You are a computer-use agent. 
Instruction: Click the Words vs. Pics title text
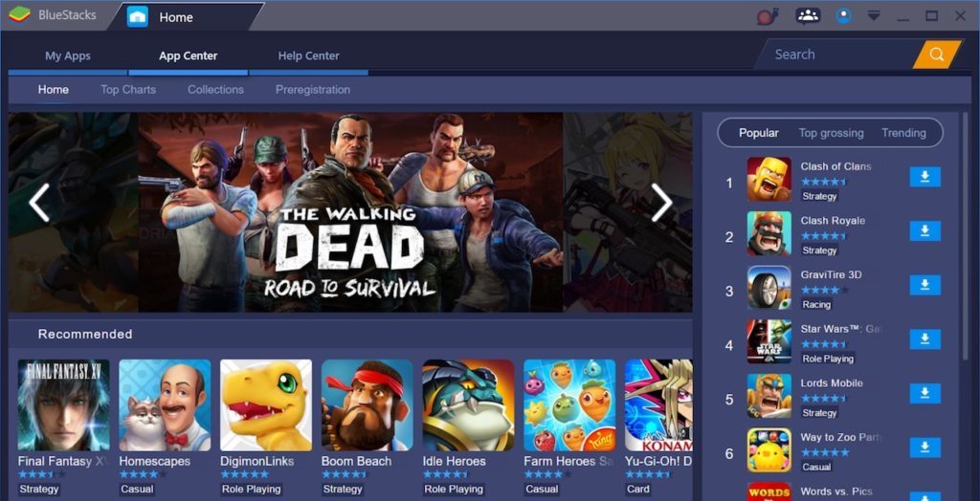tap(836, 491)
